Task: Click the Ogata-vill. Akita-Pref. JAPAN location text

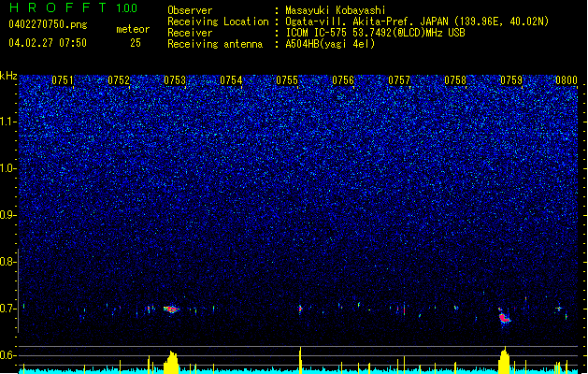Action: click(x=366, y=22)
